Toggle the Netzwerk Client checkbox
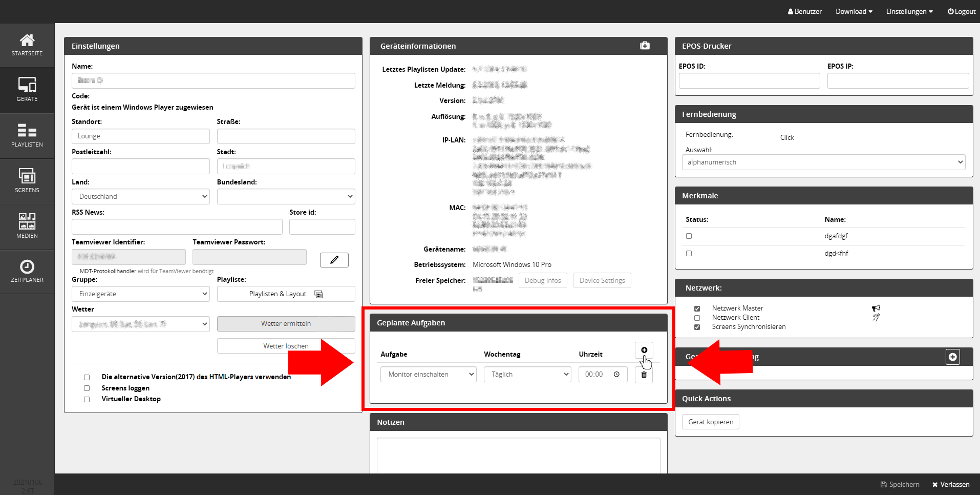 697,318
